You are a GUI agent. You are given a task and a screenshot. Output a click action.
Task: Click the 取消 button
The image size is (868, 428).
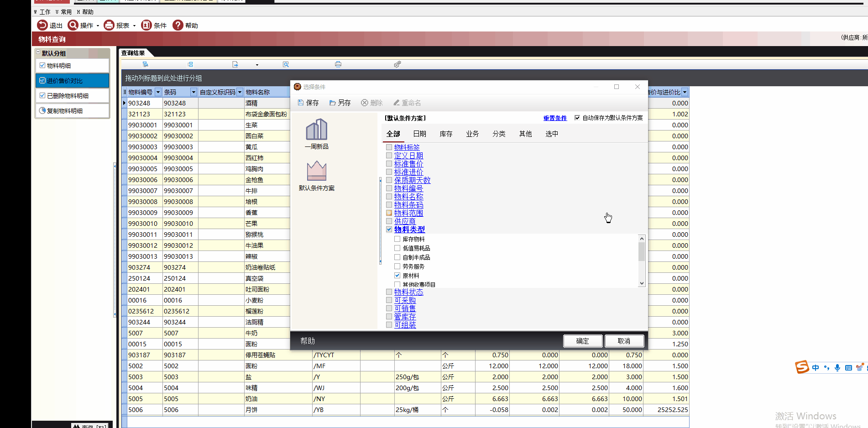point(624,341)
